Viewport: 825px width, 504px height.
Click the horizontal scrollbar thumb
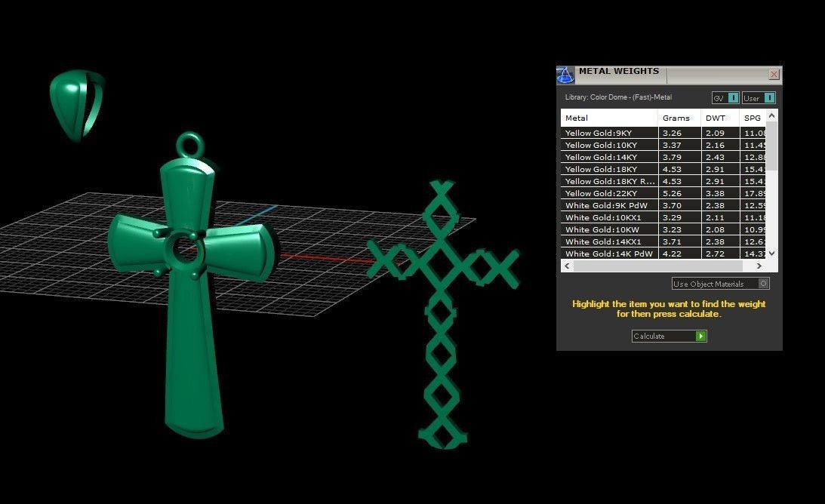point(657,266)
